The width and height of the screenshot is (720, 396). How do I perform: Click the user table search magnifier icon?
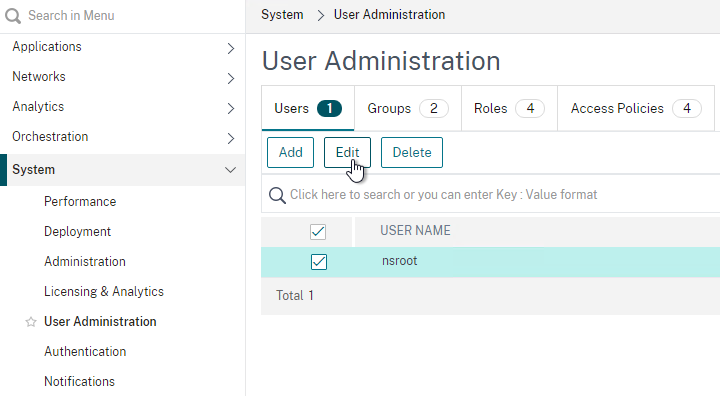coord(277,195)
